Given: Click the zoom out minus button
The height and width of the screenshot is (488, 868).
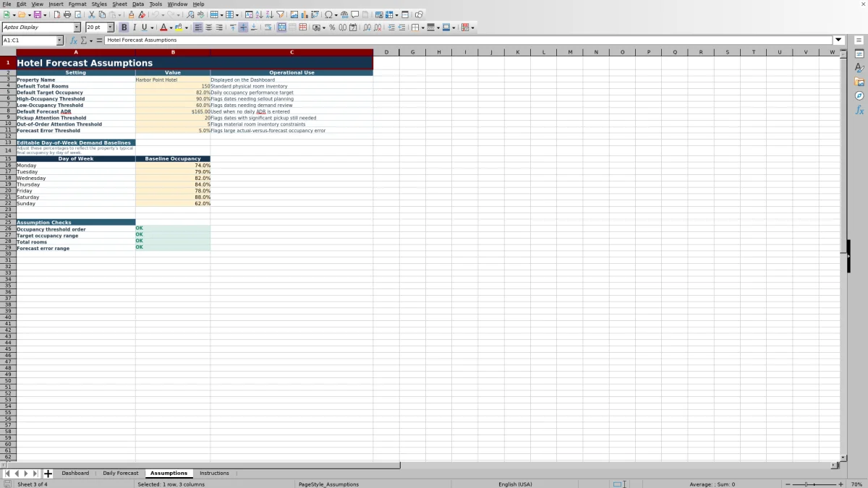Looking at the screenshot, I should (x=788, y=484).
